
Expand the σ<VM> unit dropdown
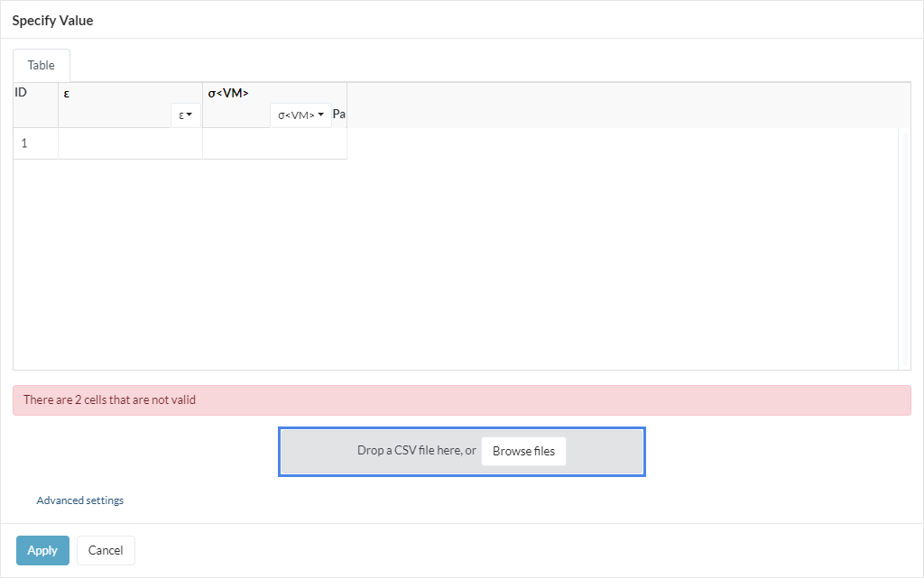click(300, 115)
